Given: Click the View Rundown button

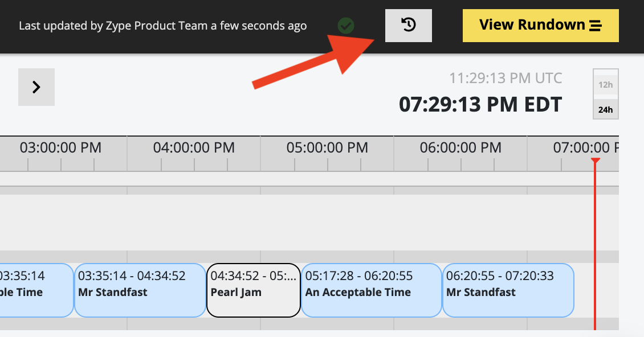Looking at the screenshot, I should coord(540,26).
